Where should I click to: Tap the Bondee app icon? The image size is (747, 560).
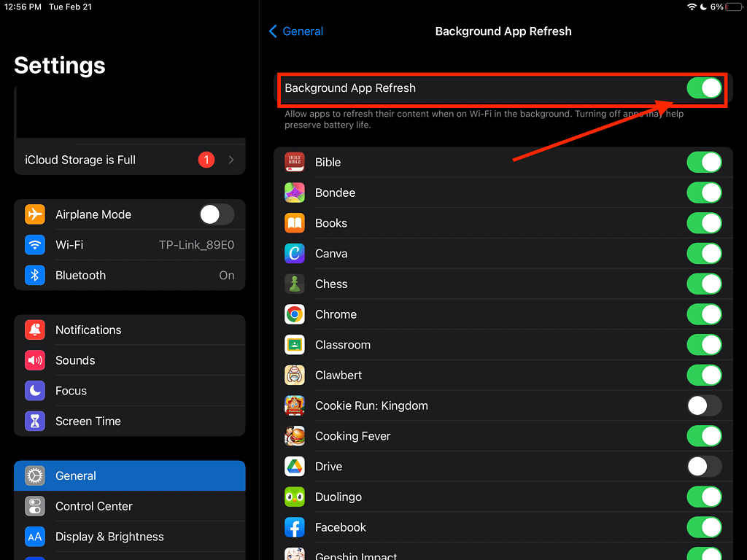(x=295, y=192)
